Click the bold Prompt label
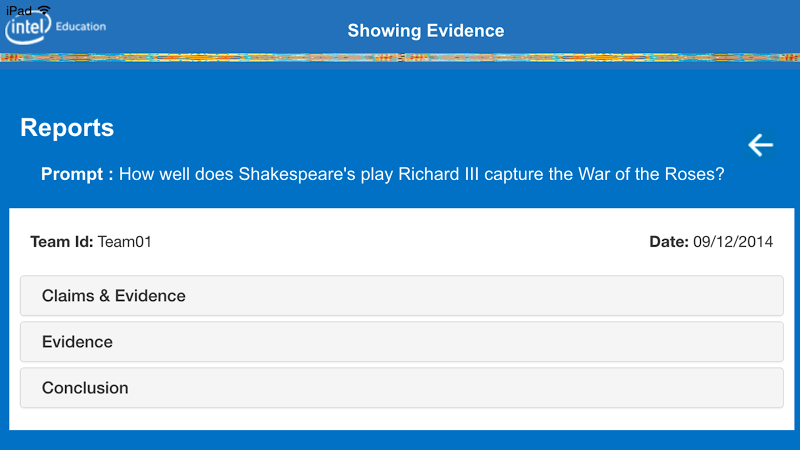The height and width of the screenshot is (450, 800). tap(77, 174)
